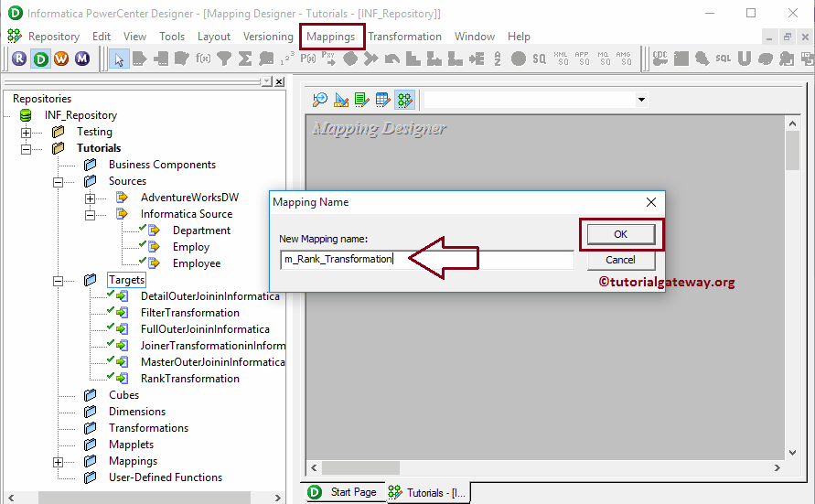
Task: Select the Department source
Action: click(x=201, y=231)
